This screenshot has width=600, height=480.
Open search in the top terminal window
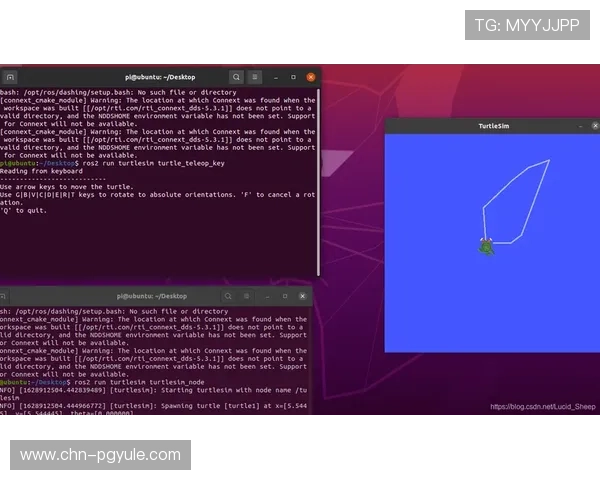point(236,77)
